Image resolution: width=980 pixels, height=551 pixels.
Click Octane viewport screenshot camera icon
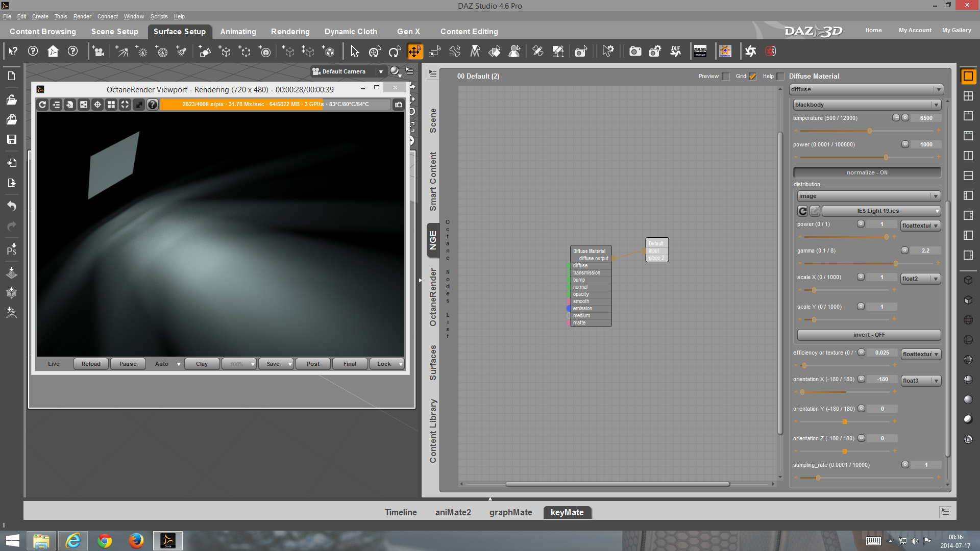pyautogui.click(x=399, y=105)
